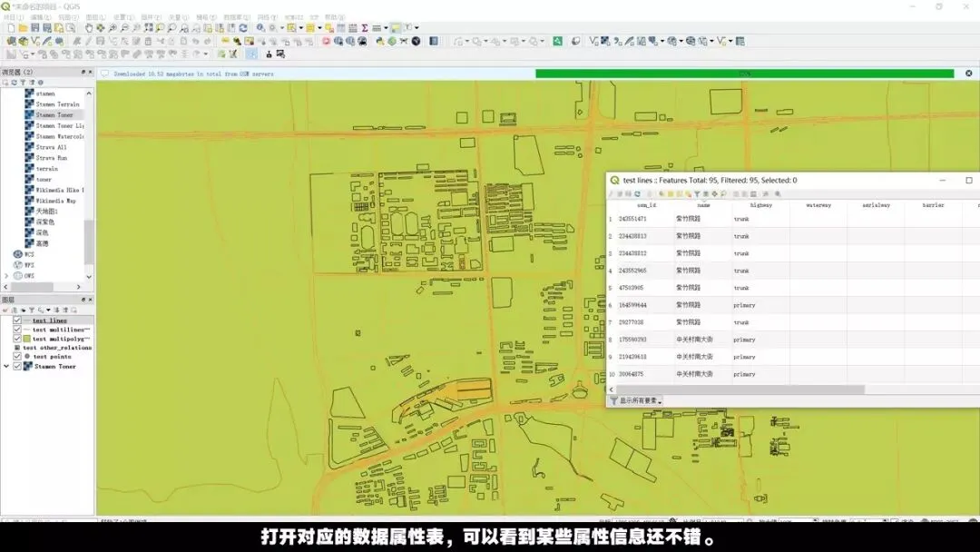Open the 项目 (Project) menu
This screenshot has height=552, width=980.
pos(14,17)
